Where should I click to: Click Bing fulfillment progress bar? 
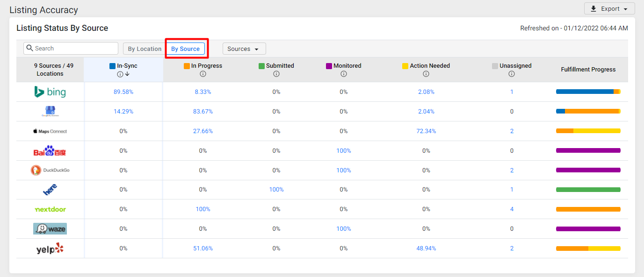[x=588, y=92]
